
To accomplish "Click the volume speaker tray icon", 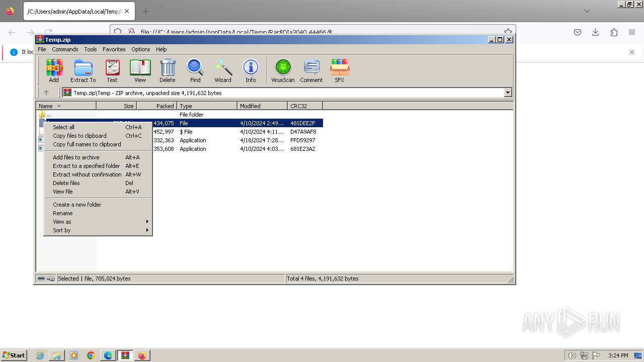I will point(572,355).
